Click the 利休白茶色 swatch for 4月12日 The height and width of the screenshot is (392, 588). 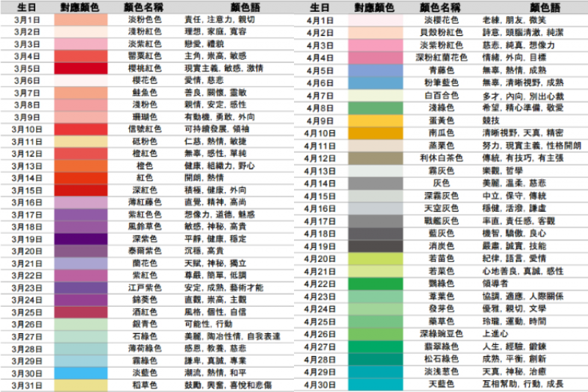[376, 158]
